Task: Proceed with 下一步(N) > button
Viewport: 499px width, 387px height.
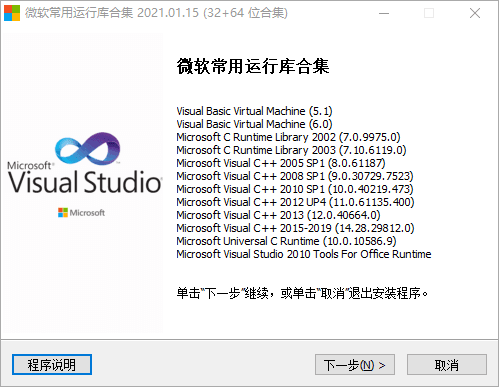Action: (355, 365)
